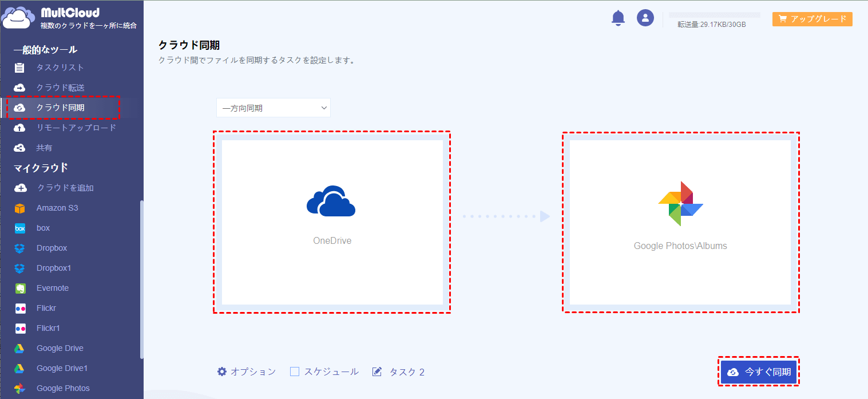Click the box service icon
The width and height of the screenshot is (868, 399).
coord(19,228)
